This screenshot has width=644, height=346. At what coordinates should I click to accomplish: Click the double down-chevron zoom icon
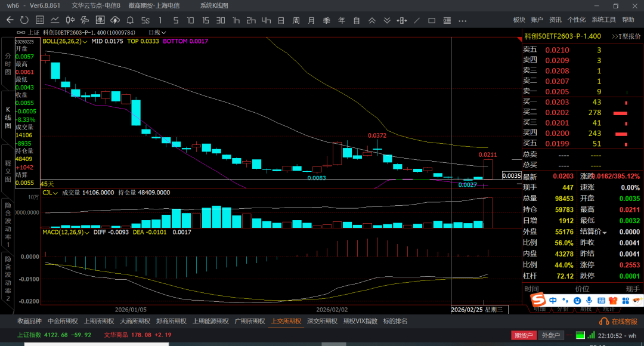click(x=387, y=20)
